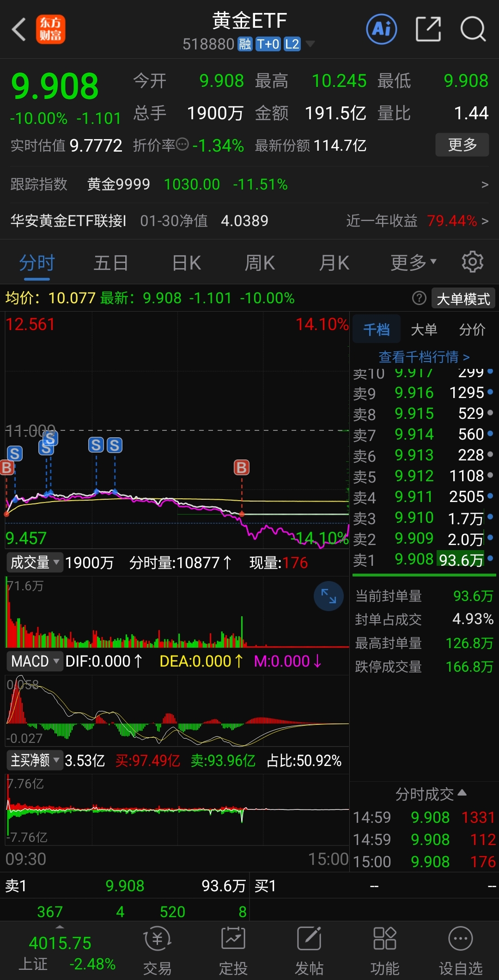The image size is (499, 980).
Task: Tap 跌停成交量 166.8万 value
Action: pyautogui.click(x=469, y=667)
